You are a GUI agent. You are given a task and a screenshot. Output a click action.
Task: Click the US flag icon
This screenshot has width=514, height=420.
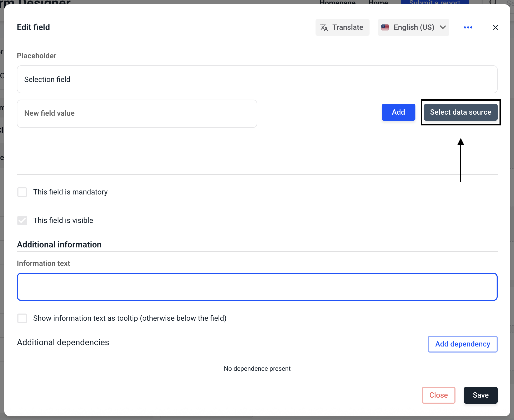pyautogui.click(x=385, y=27)
